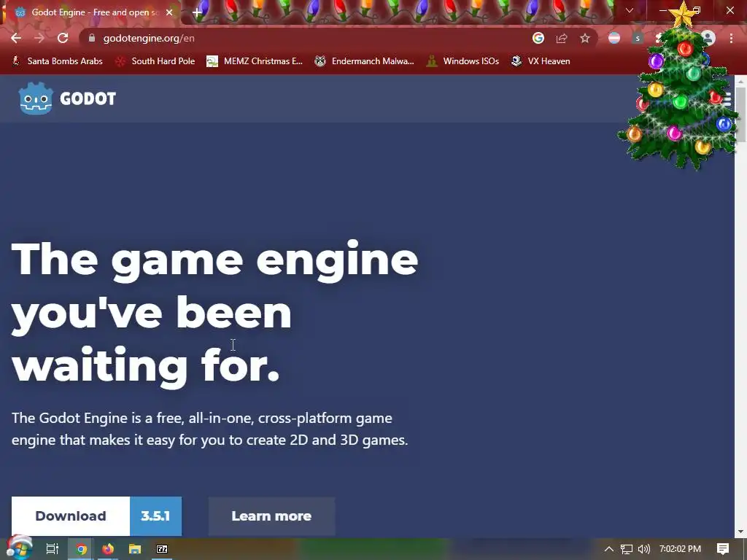Share this page using the share icon
Image resolution: width=747 pixels, height=560 pixels.
pyautogui.click(x=562, y=38)
